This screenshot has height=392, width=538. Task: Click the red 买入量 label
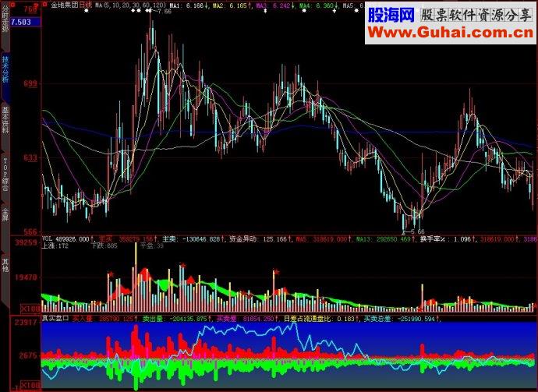point(83,319)
